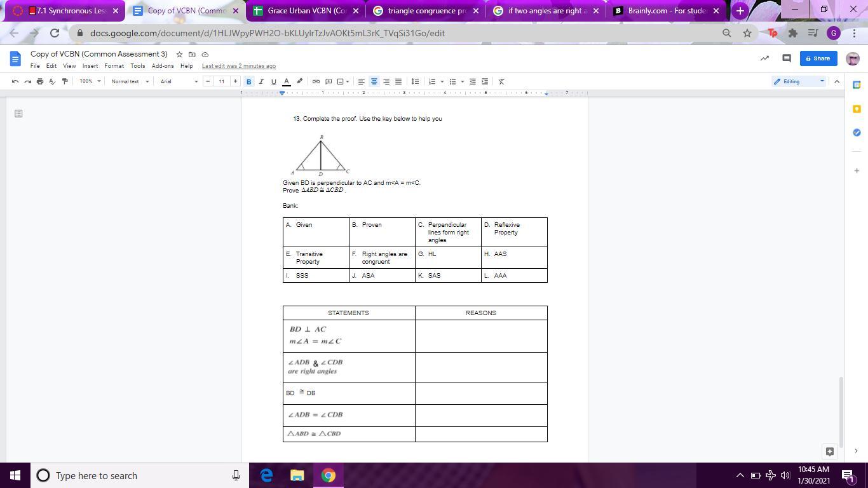Image resolution: width=868 pixels, height=488 pixels.
Task: Toggle bold formatting
Action: coord(249,81)
